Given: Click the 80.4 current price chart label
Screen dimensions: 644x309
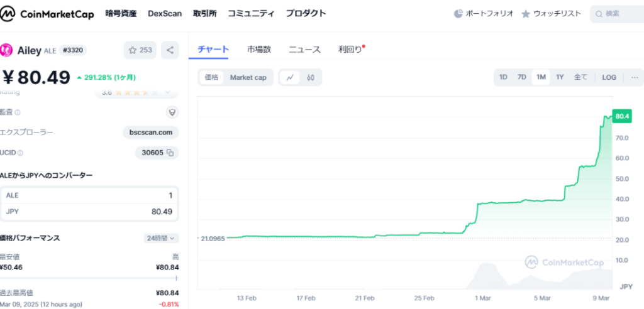Looking at the screenshot, I should point(622,116).
